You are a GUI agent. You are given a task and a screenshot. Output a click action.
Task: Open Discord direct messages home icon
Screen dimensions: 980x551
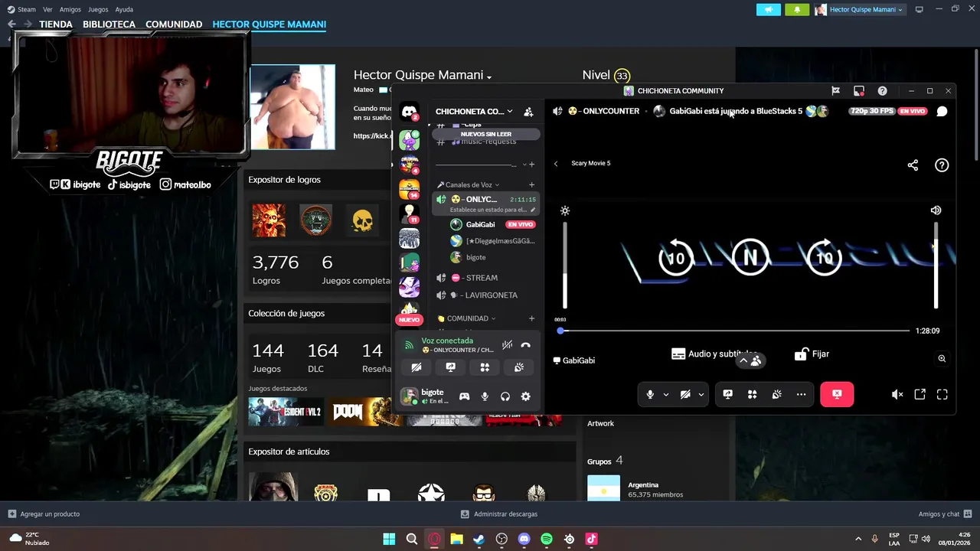[x=410, y=112]
